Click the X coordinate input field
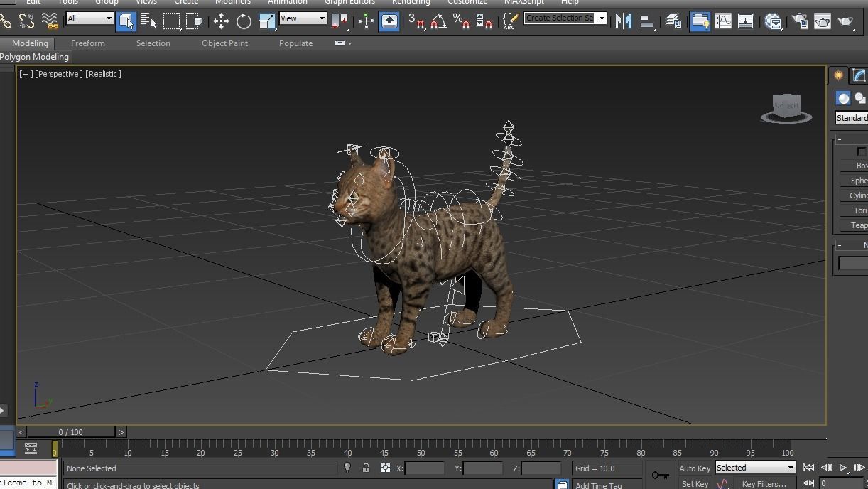The width and height of the screenshot is (868, 489). [x=425, y=468]
